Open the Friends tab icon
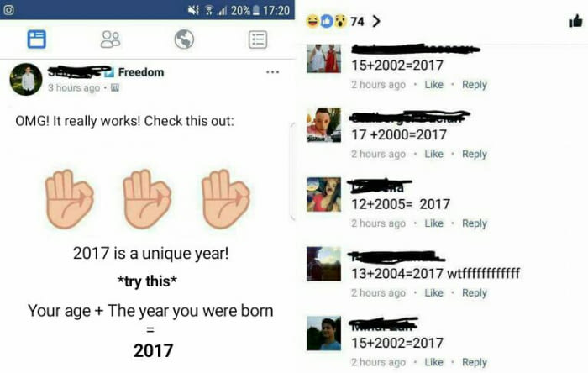 110,39
